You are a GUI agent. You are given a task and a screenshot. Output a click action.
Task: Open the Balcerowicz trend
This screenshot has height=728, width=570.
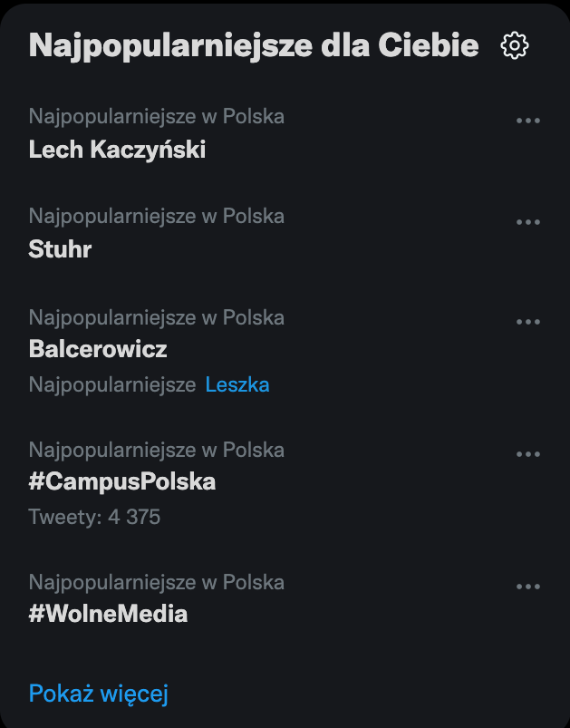pyautogui.click(x=98, y=349)
